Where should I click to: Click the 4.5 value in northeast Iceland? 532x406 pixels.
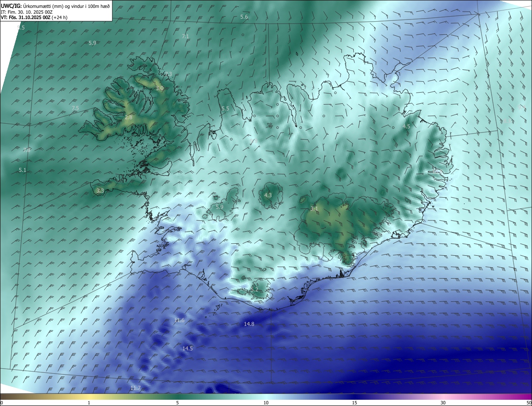tap(406, 126)
